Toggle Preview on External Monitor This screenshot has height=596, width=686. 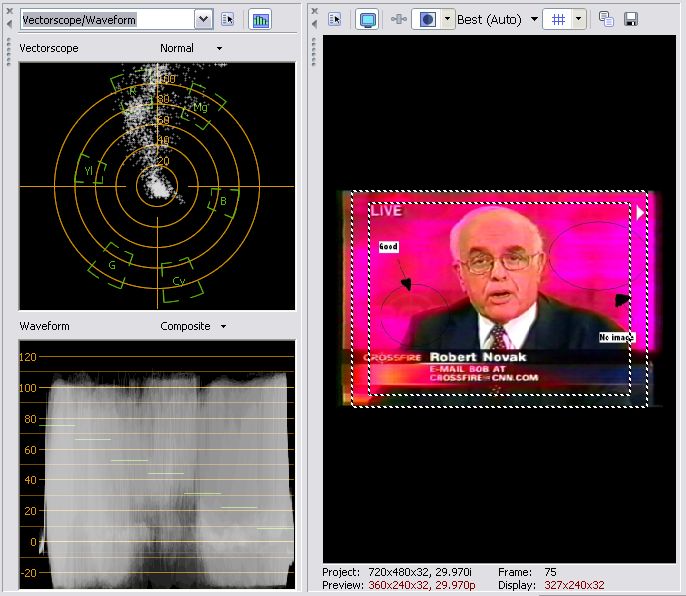(x=367, y=20)
